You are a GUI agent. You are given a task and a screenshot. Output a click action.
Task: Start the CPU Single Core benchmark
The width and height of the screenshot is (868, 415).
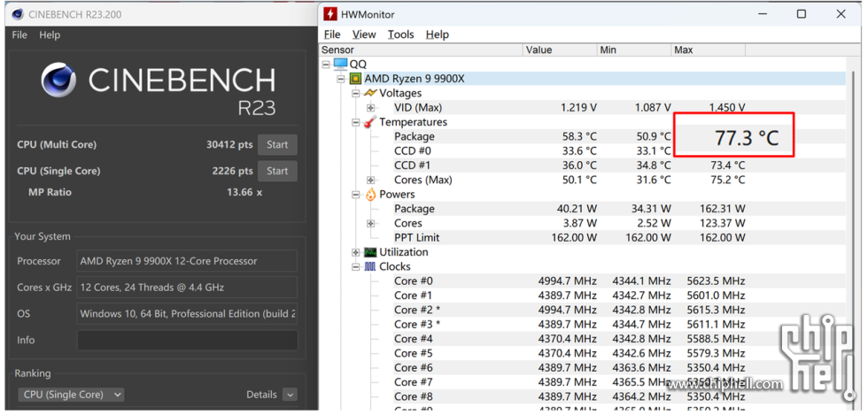[277, 171]
